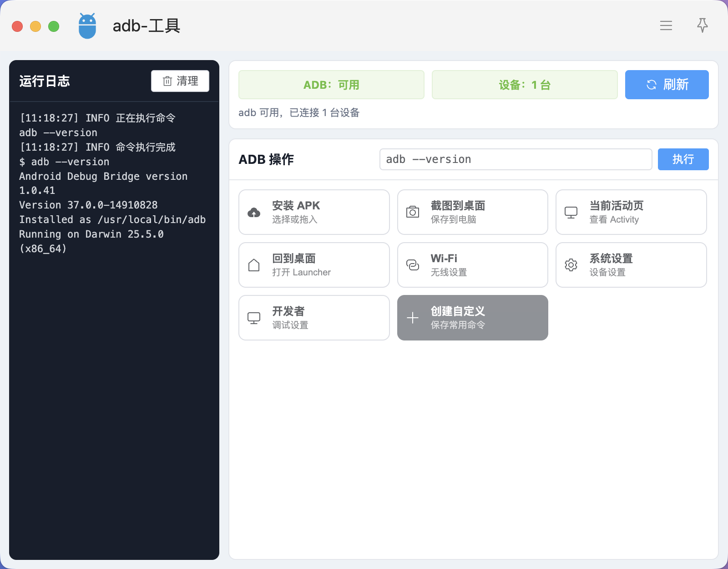Click the plus icon for 创建自定义
Screen dimensions: 728x569
(x=413, y=318)
